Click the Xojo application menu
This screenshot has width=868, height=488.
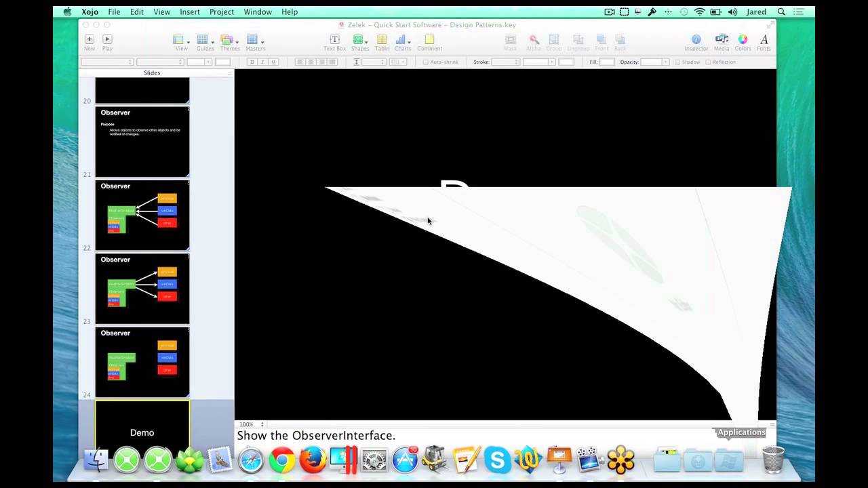click(x=90, y=12)
